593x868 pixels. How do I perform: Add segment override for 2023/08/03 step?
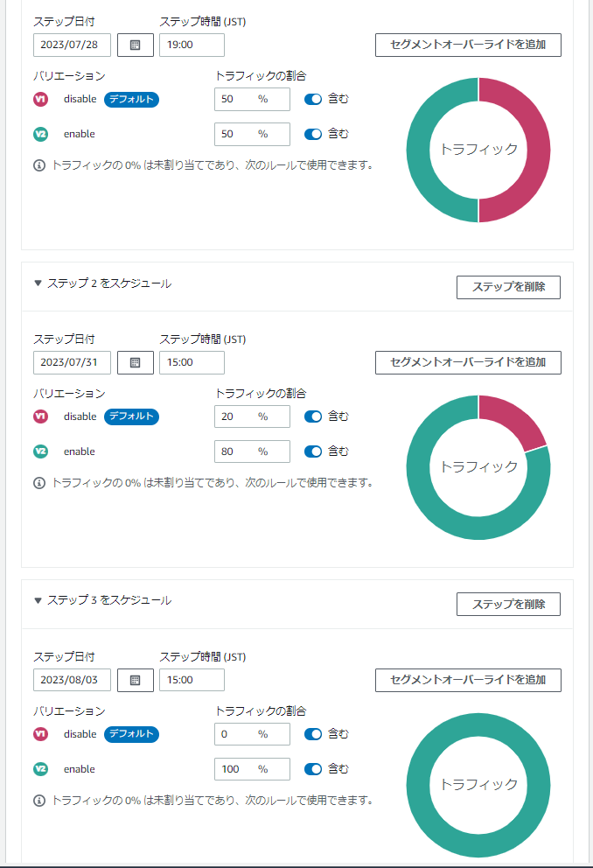(468, 680)
